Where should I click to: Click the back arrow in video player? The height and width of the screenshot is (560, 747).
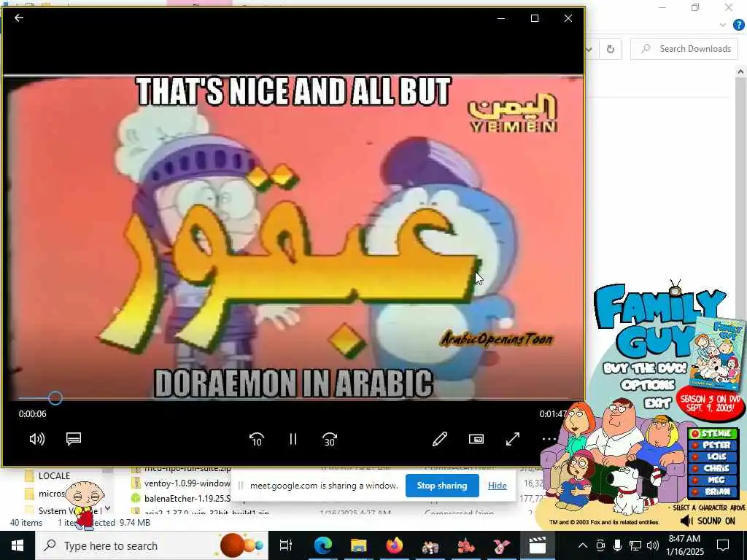click(x=19, y=18)
